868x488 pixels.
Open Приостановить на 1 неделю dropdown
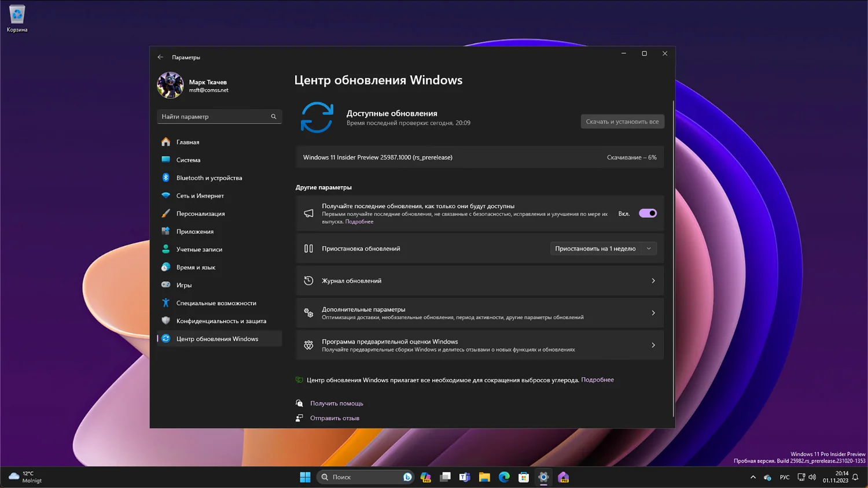[x=603, y=249]
